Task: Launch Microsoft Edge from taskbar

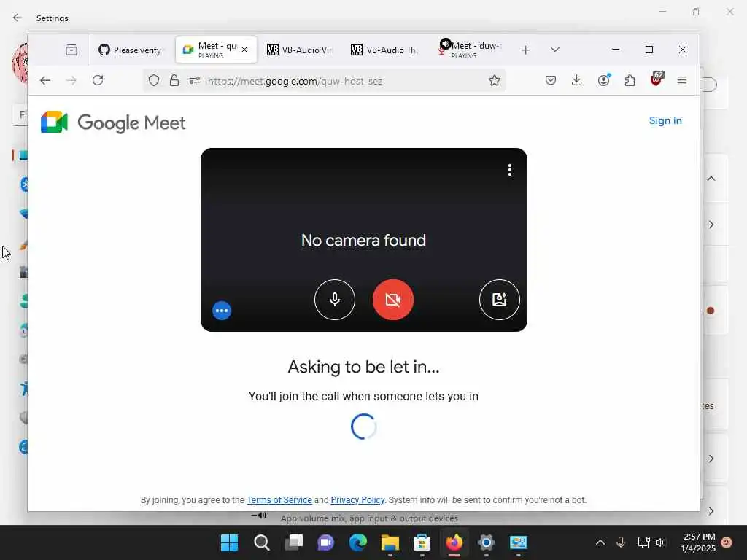Action: point(357,542)
